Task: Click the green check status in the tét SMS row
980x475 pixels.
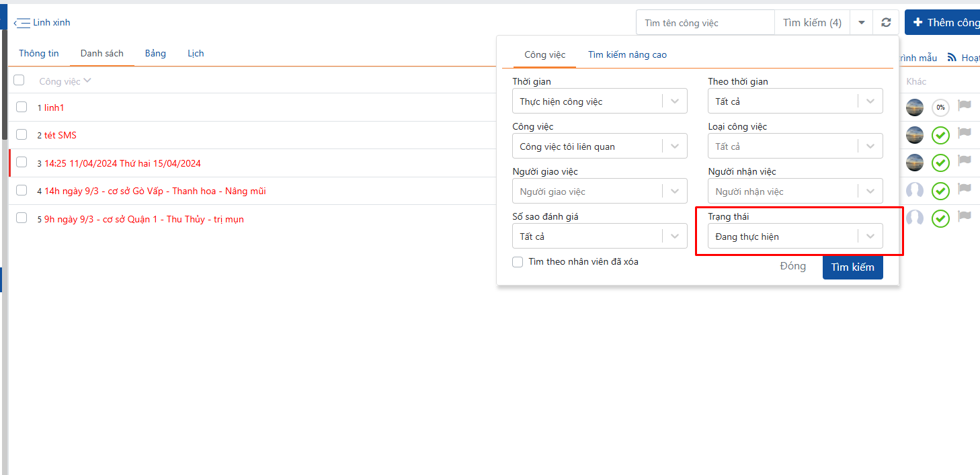Action: click(x=940, y=136)
